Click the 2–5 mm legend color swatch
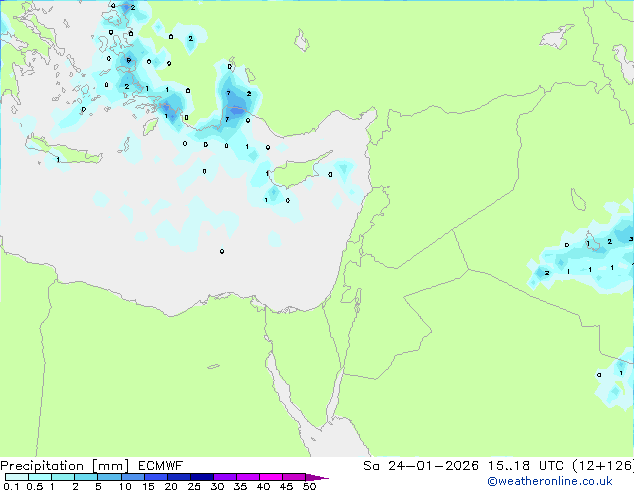The height and width of the screenshot is (490, 634). [86, 477]
